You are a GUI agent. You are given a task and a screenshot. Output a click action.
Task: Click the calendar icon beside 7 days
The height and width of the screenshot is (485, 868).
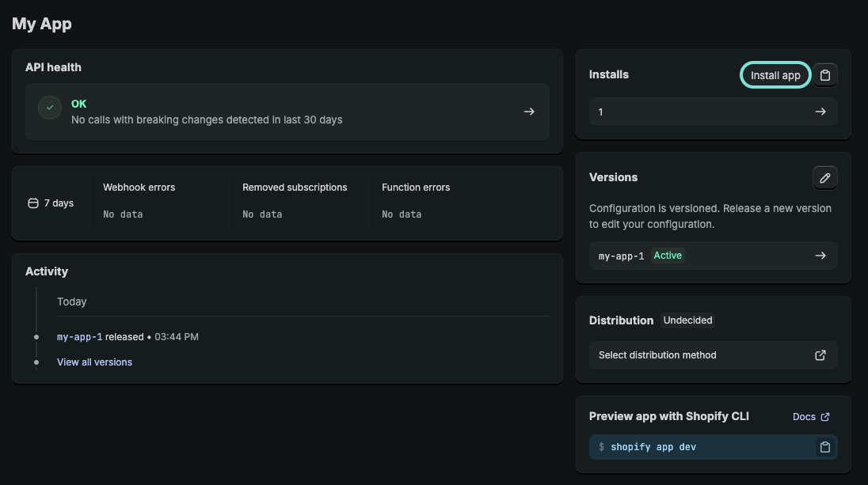click(33, 203)
